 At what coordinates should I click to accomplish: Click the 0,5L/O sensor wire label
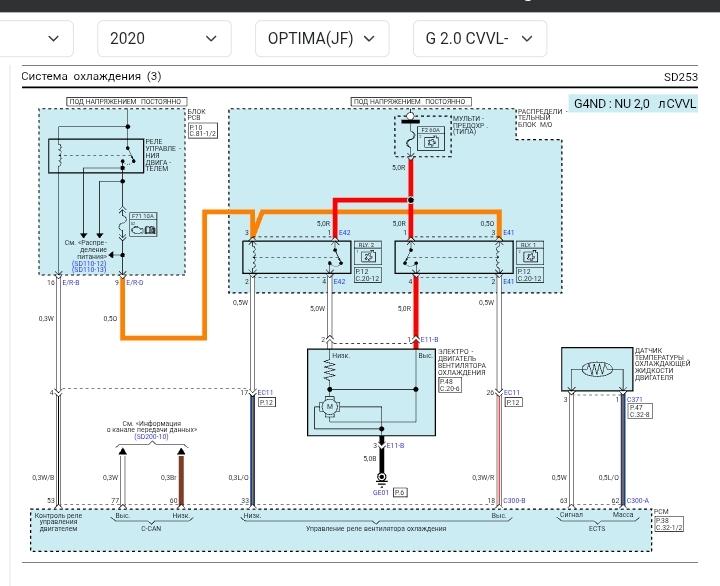609,478
